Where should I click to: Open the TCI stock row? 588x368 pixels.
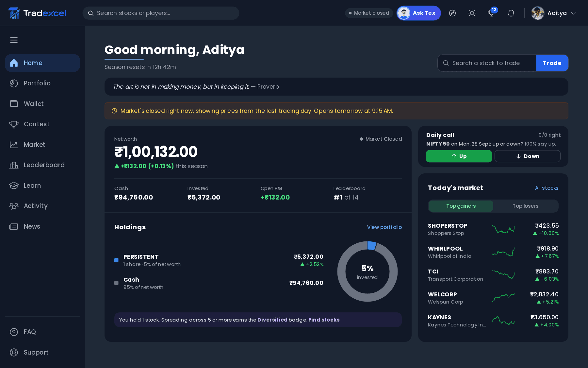tap(493, 275)
